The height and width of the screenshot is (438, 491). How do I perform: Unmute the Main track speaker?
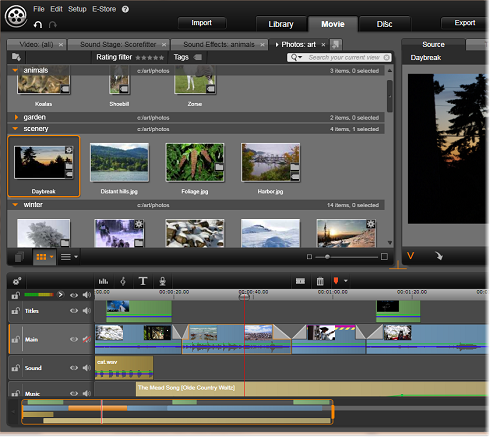87,339
